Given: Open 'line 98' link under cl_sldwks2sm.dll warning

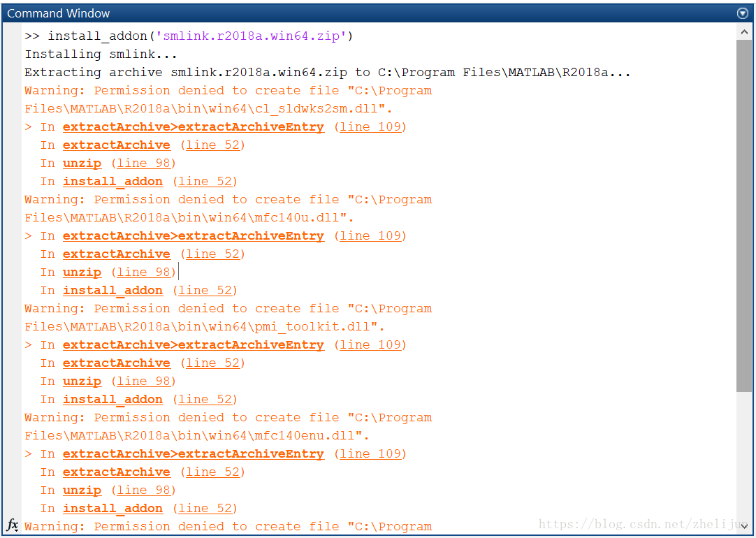Looking at the screenshot, I should click(143, 163).
